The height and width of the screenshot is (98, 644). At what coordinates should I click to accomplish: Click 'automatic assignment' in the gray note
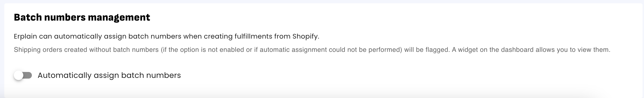tap(293, 50)
